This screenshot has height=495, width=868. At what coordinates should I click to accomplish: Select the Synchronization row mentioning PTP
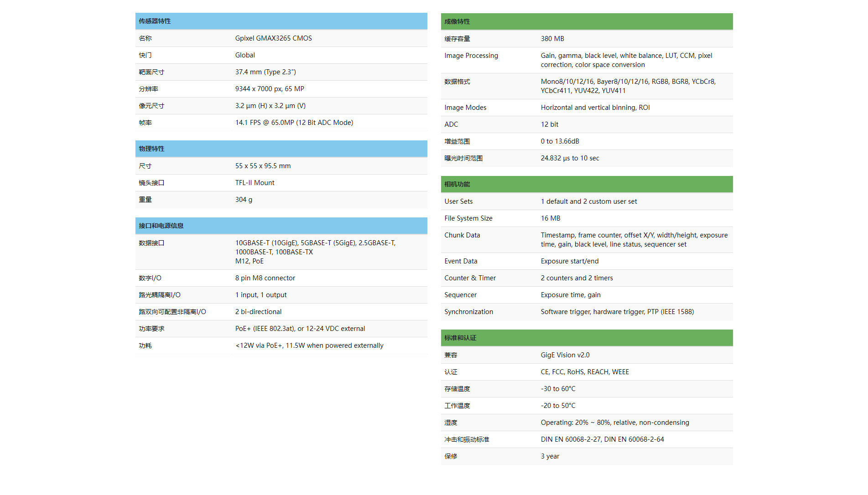click(x=586, y=311)
